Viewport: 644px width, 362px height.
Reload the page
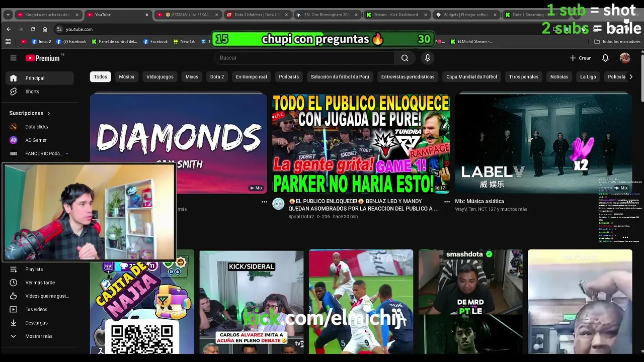[33, 29]
